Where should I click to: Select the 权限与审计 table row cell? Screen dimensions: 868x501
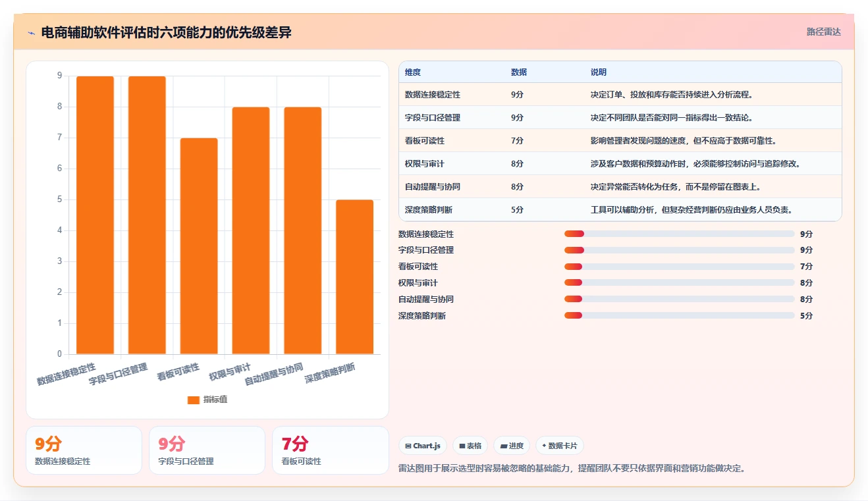coord(425,164)
